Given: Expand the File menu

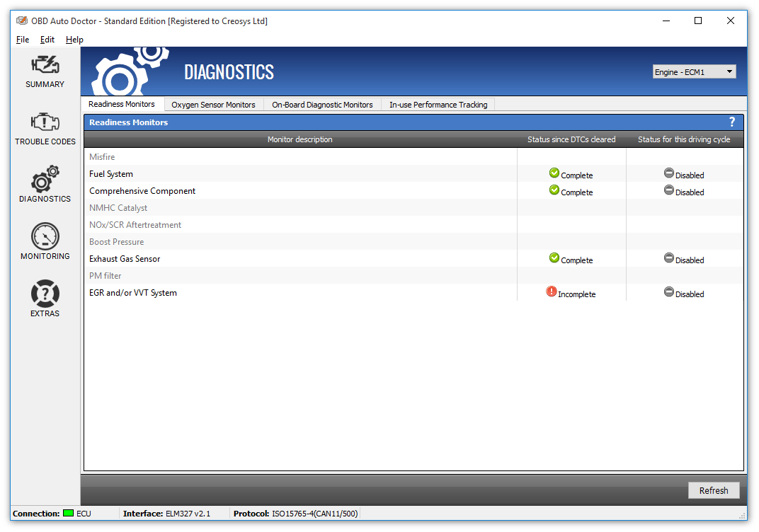Looking at the screenshot, I should point(22,40).
